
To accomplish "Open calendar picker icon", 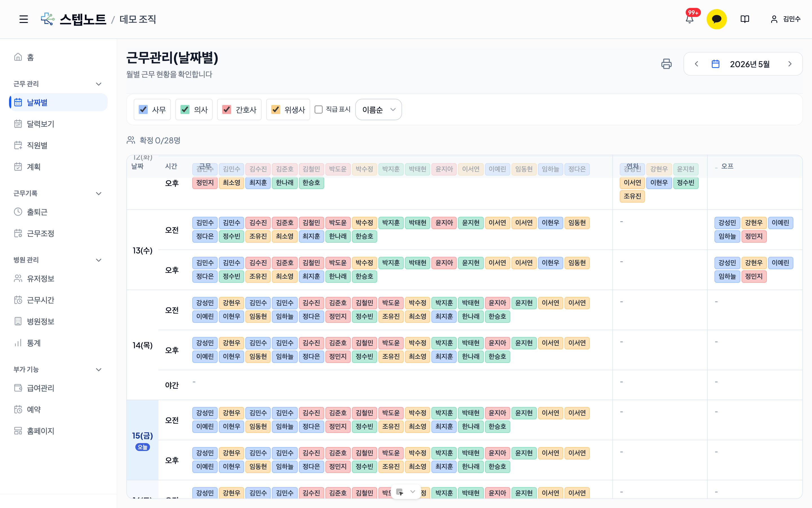I will pyautogui.click(x=715, y=64).
